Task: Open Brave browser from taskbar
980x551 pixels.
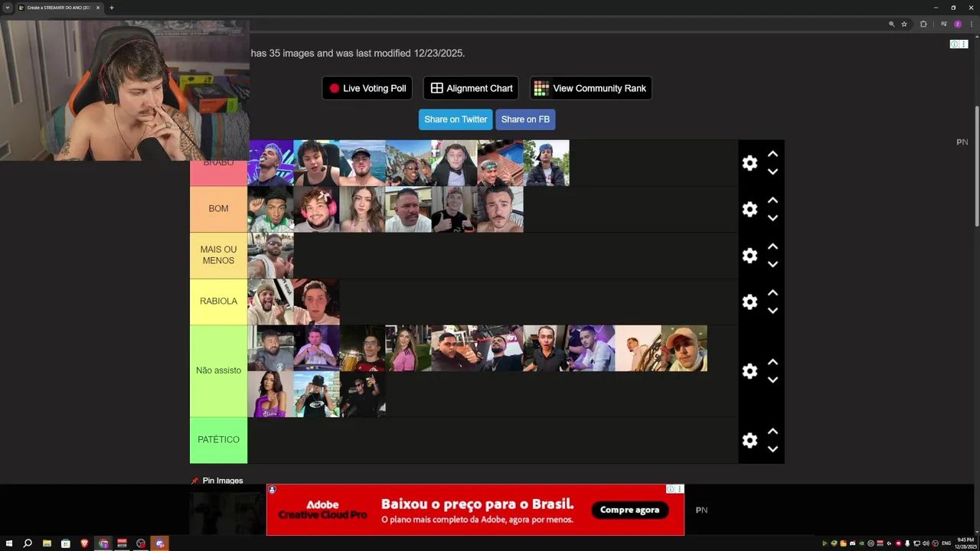Action: tap(84, 543)
